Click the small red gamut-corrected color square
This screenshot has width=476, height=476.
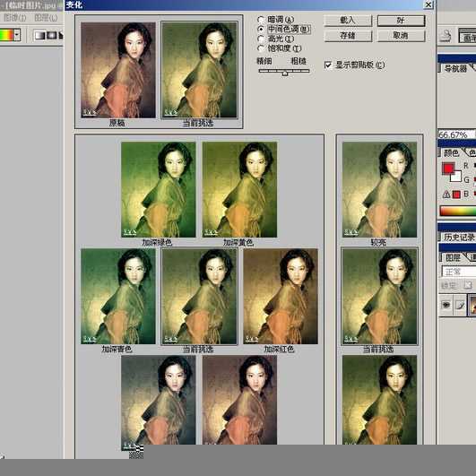tap(456, 195)
